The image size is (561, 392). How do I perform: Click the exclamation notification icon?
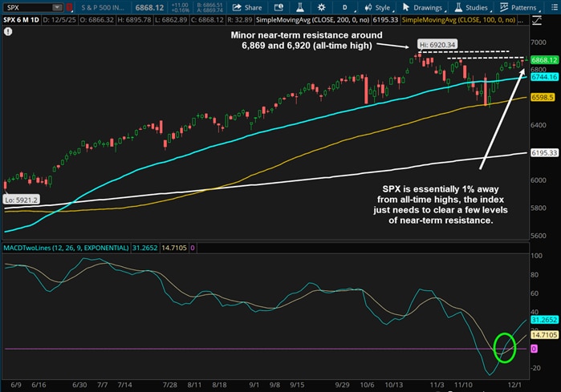[x=8, y=32]
